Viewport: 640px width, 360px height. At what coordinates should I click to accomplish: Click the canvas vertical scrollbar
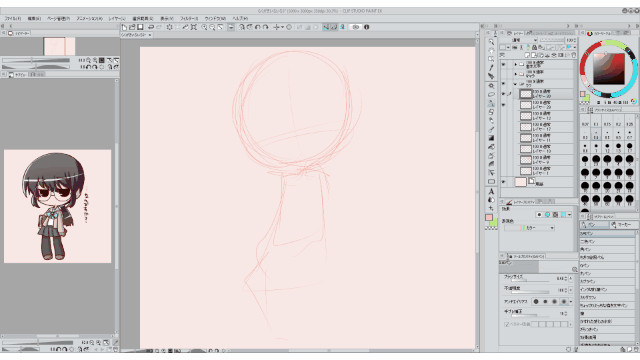tap(477, 192)
